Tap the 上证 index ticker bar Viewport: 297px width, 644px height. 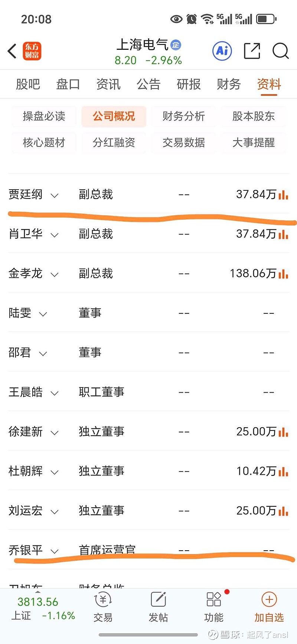tap(43, 608)
